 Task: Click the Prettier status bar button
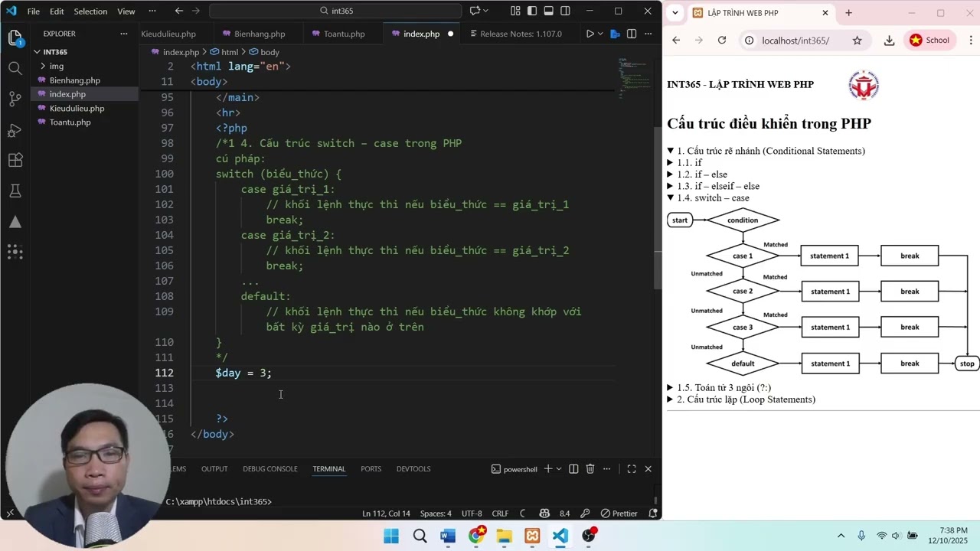point(619,514)
